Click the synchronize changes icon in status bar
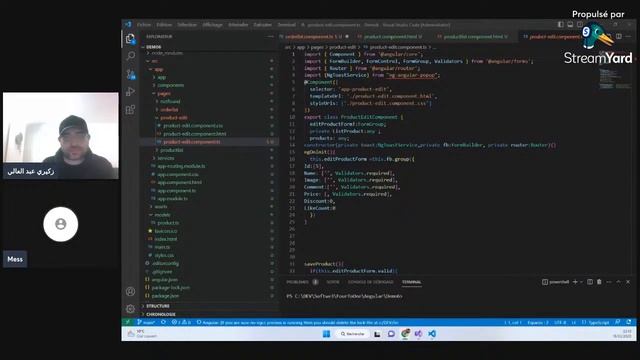 pos(163,322)
